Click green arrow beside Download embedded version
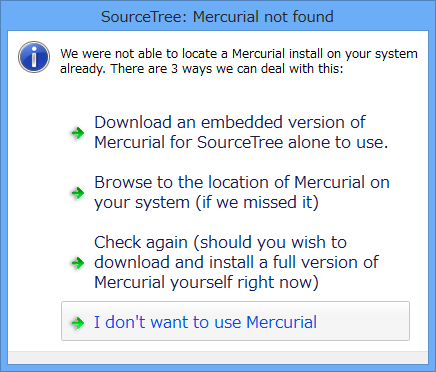The image size is (436, 372). 78,133
